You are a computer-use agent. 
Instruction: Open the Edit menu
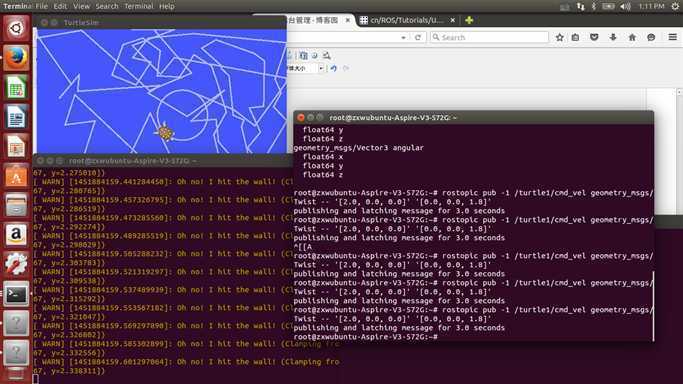point(60,6)
